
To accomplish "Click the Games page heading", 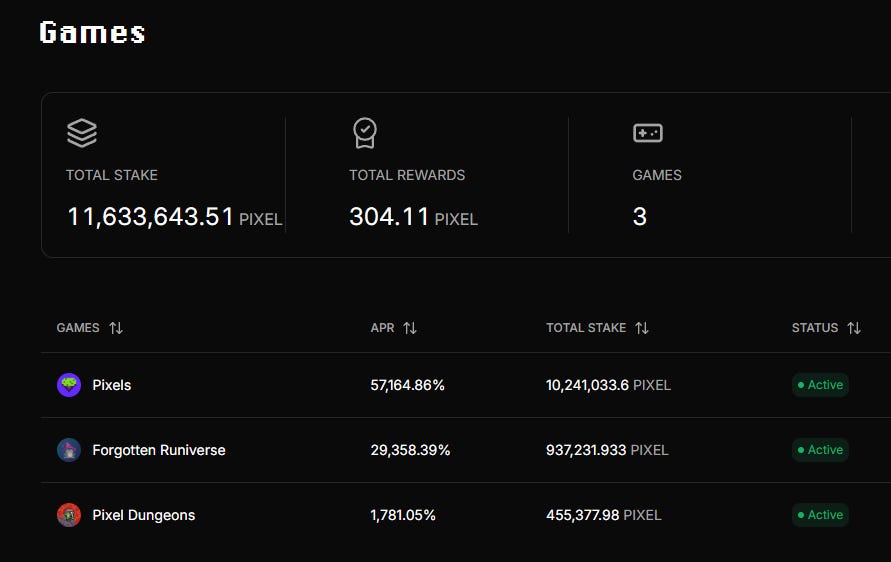I will (x=92, y=32).
